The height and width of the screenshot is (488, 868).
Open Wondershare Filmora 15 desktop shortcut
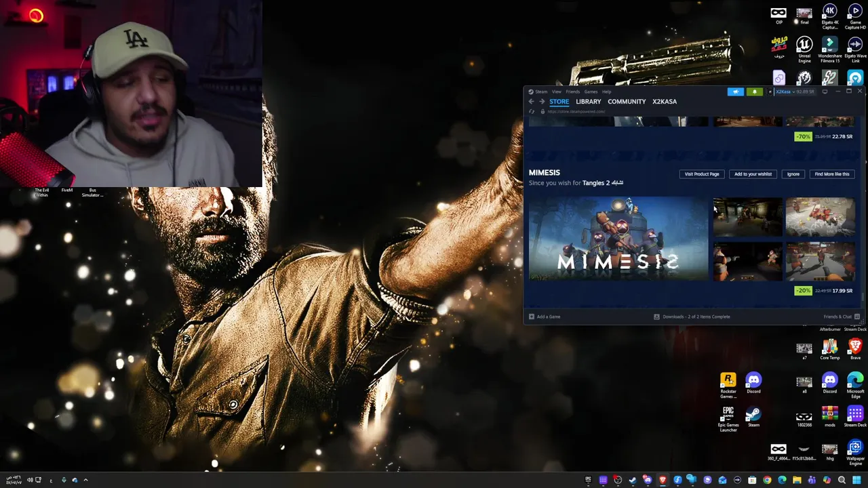pyautogui.click(x=829, y=50)
